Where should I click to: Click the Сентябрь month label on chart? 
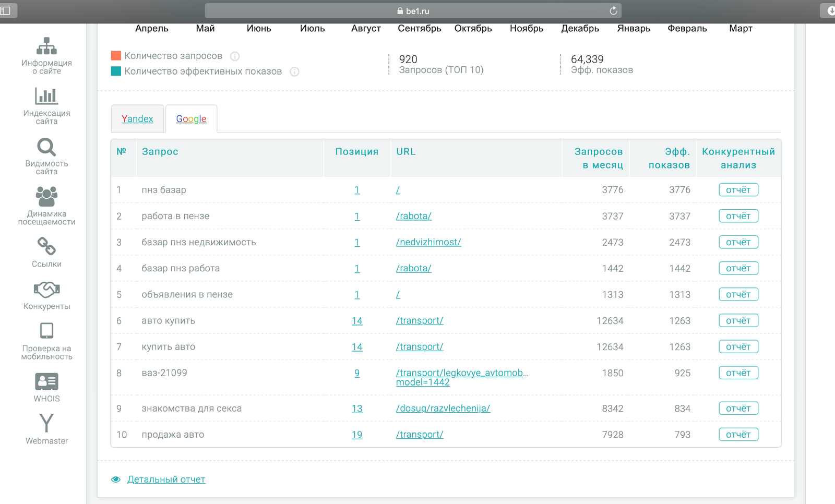pyautogui.click(x=420, y=28)
